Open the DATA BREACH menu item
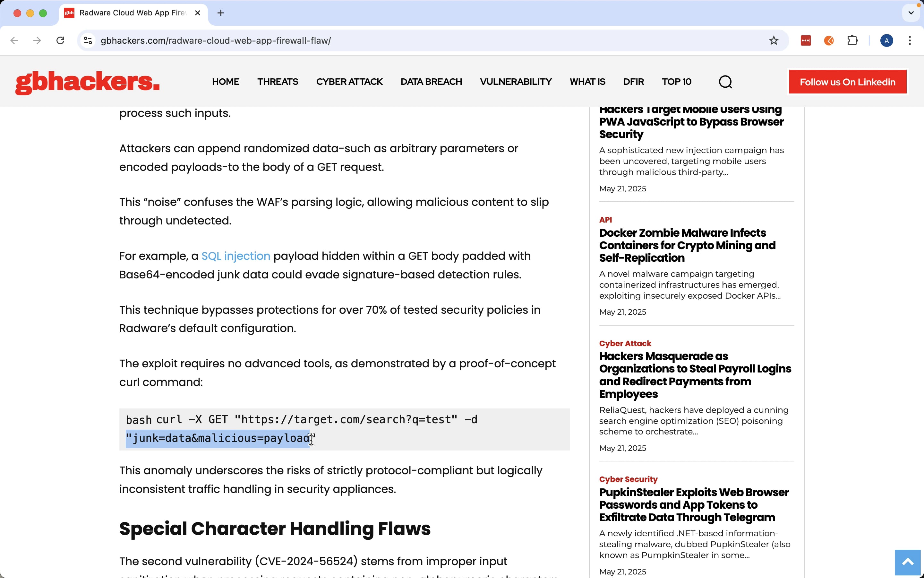924x578 pixels. (x=431, y=82)
